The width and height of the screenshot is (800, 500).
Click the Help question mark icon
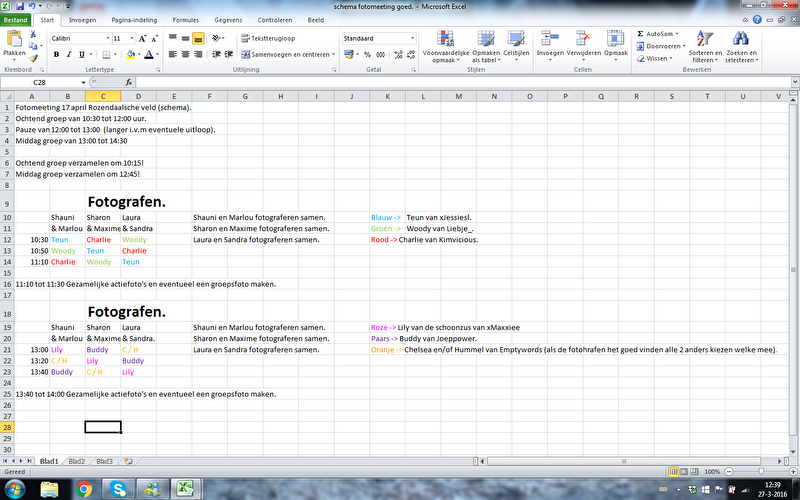tap(757, 20)
